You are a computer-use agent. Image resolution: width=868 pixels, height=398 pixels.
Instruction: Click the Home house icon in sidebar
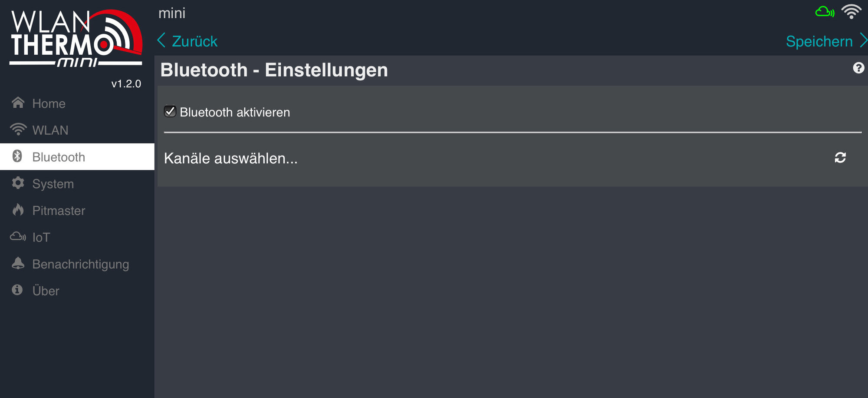tap(18, 103)
